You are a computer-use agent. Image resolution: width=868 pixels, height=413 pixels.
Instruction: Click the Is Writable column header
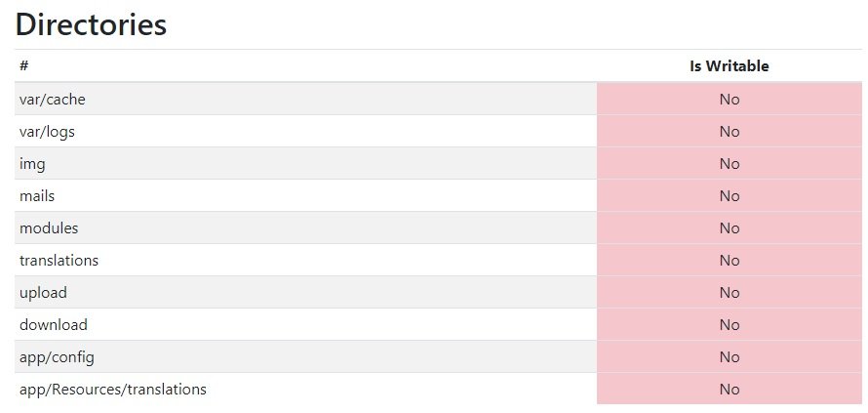(729, 66)
